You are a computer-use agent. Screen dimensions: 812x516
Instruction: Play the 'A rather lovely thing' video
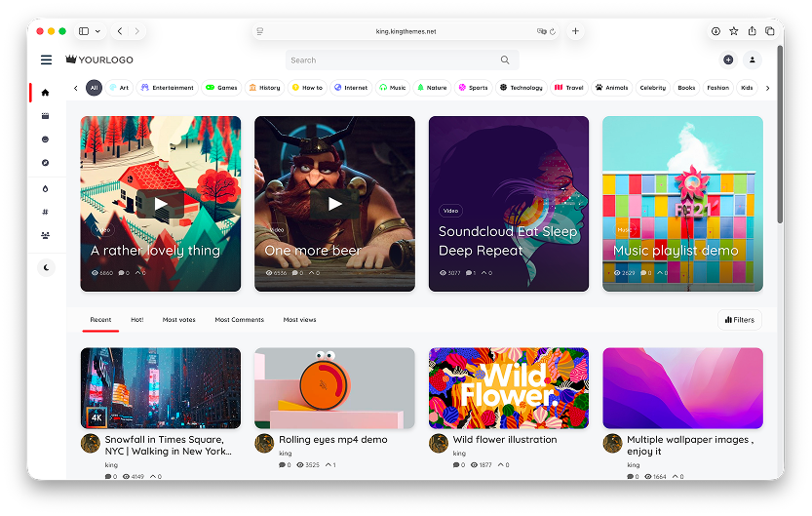pyautogui.click(x=161, y=204)
